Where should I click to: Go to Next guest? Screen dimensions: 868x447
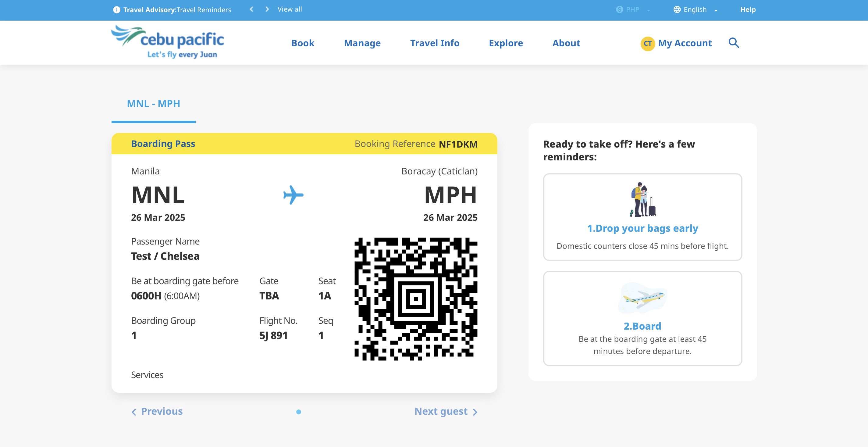446,411
